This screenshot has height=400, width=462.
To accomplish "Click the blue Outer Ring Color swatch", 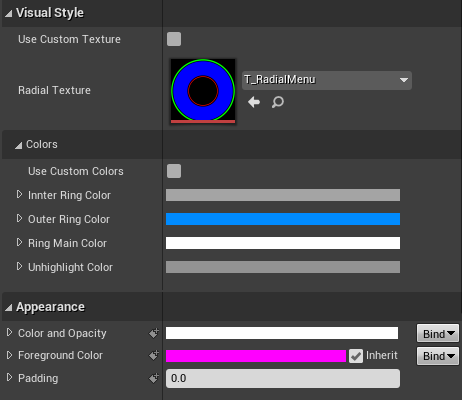I will (x=283, y=219).
